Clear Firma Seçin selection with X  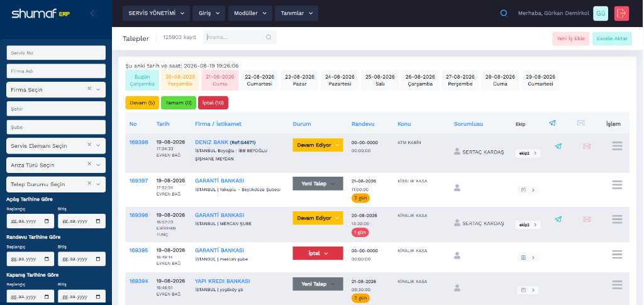tap(89, 89)
